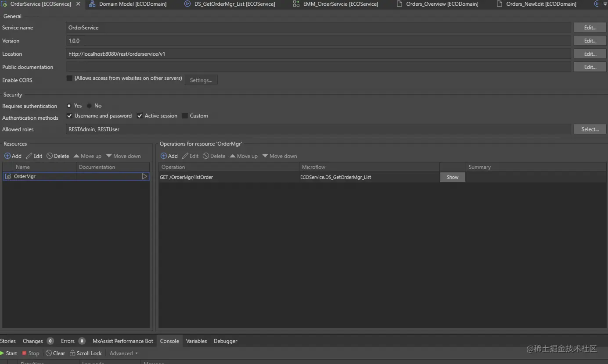The width and height of the screenshot is (608, 364).
Task: Uncheck Active session authentication method
Action: tap(140, 116)
